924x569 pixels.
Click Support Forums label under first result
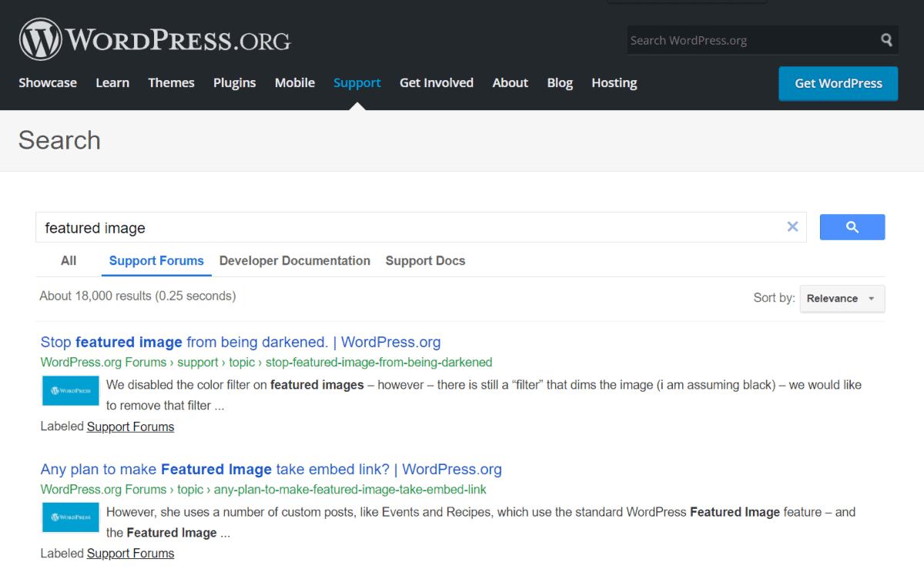coord(131,427)
